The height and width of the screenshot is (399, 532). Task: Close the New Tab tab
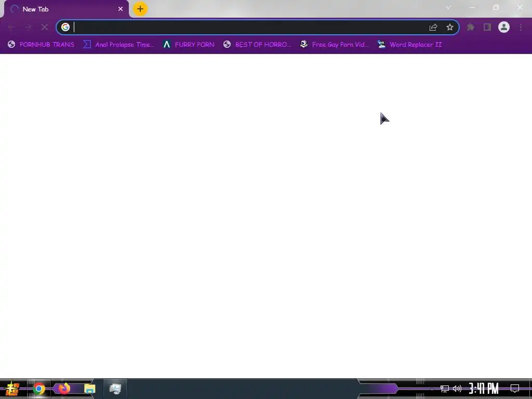121,9
